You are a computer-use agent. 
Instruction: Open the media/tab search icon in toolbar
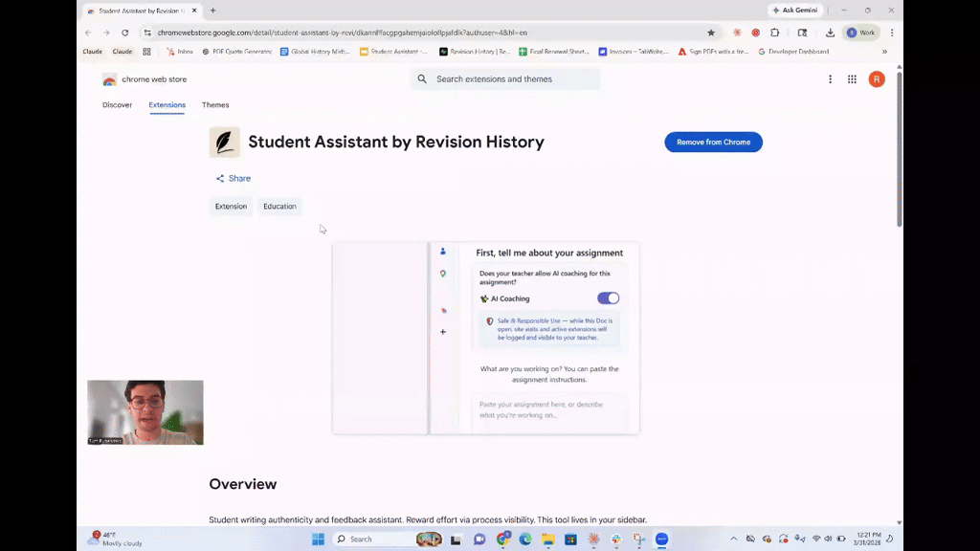coord(803,33)
